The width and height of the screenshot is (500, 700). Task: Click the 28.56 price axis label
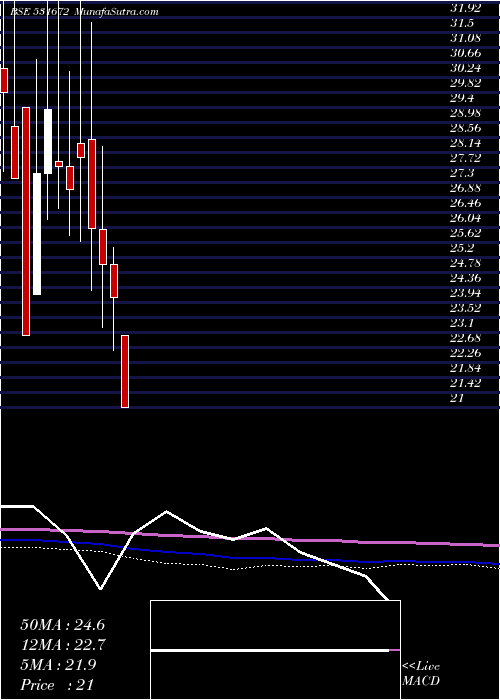click(466, 128)
